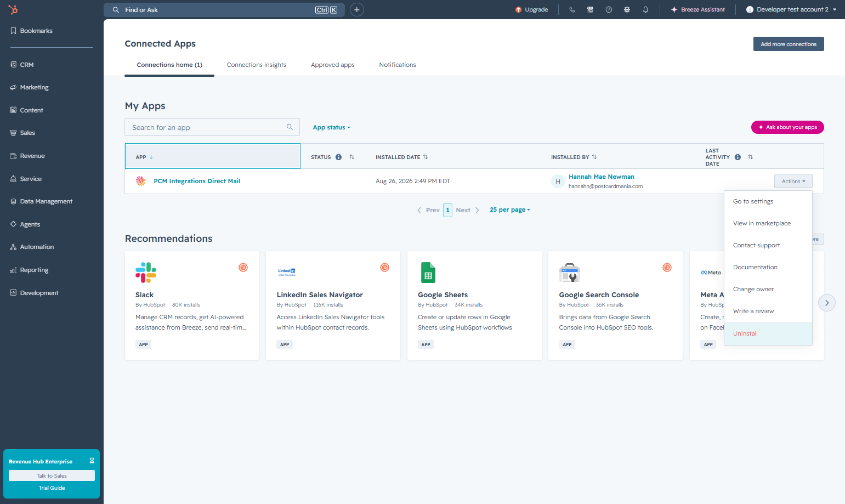Switch to the Approved apps tab

pos(333,65)
